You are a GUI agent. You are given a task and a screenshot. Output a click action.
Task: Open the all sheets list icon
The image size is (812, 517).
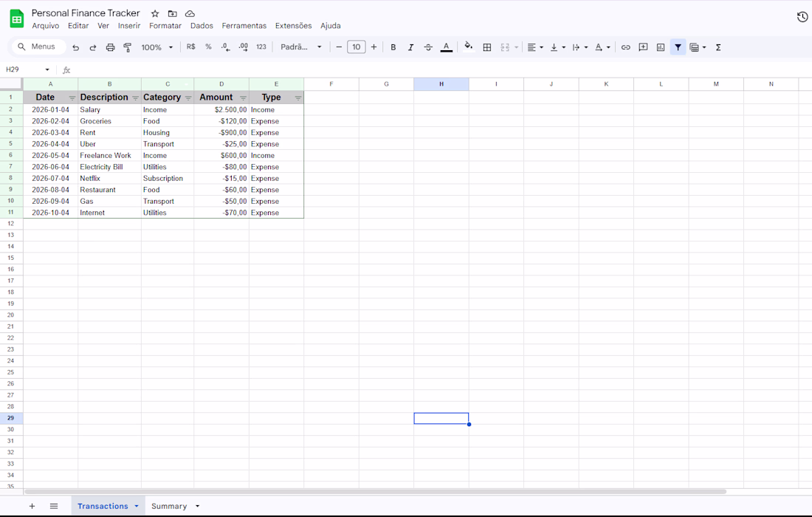[54, 506]
